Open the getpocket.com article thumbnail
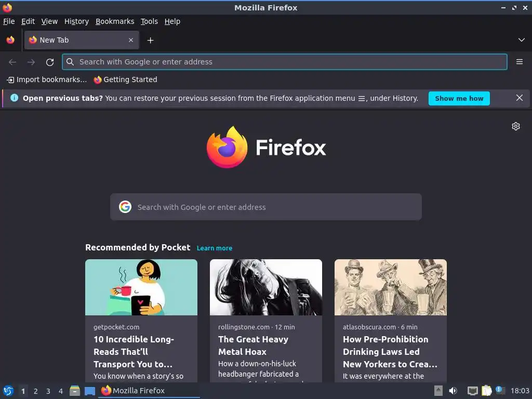The width and height of the screenshot is (532, 399). pyautogui.click(x=141, y=287)
